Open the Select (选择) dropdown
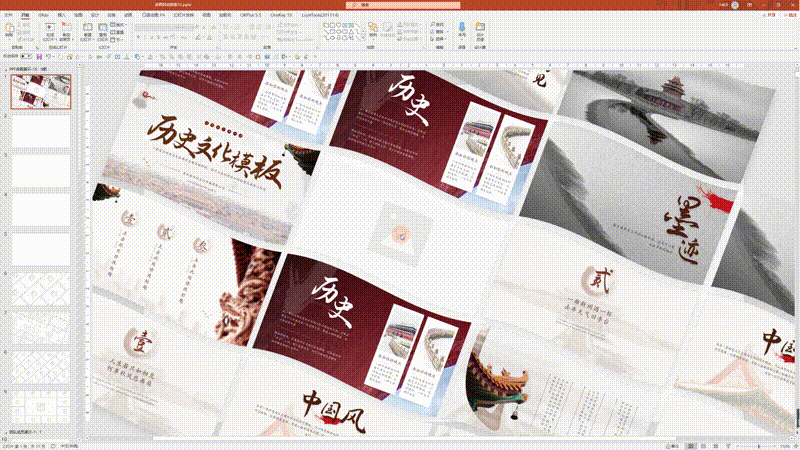The height and width of the screenshot is (450, 800). [x=438, y=39]
